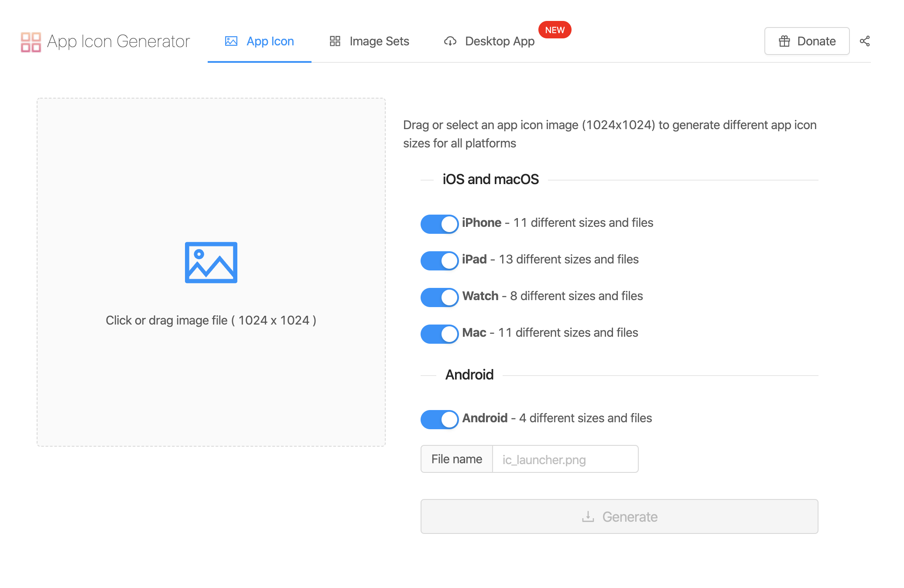Click the gift icon on Donate

tap(784, 41)
